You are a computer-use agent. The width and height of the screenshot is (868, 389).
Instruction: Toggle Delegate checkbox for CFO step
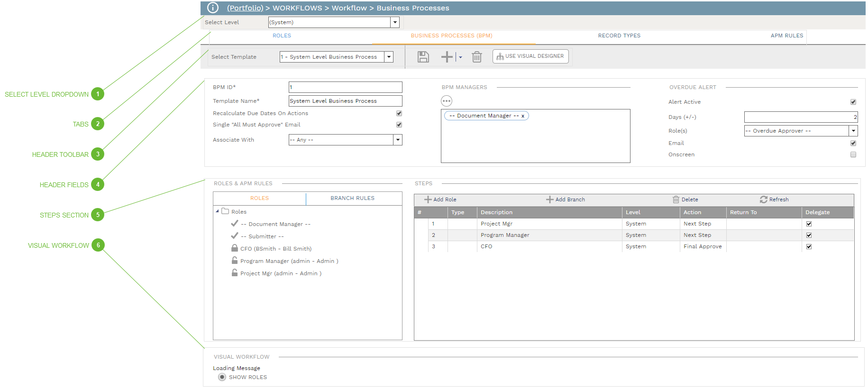coord(809,246)
